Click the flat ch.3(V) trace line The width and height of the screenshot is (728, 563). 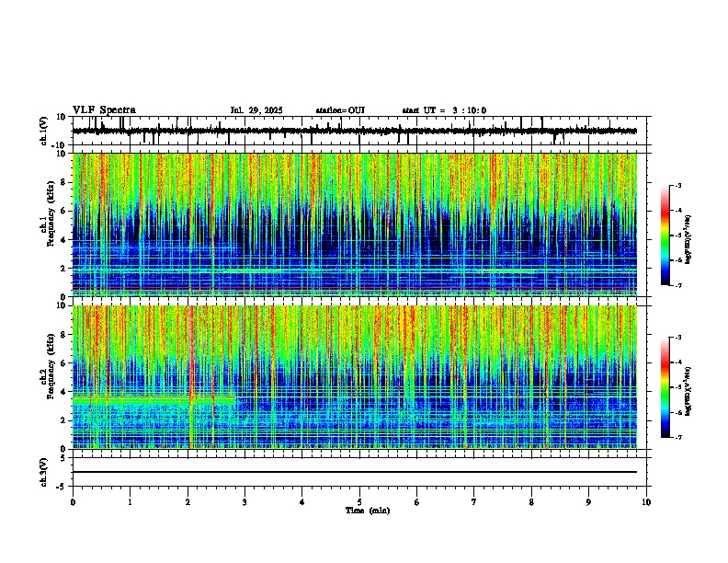(355, 472)
